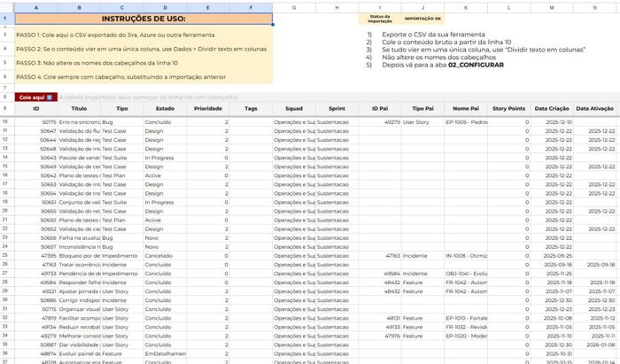
Task: Click the 'IMPORTAÇÃO OK' status cell
Action: pos(423,18)
